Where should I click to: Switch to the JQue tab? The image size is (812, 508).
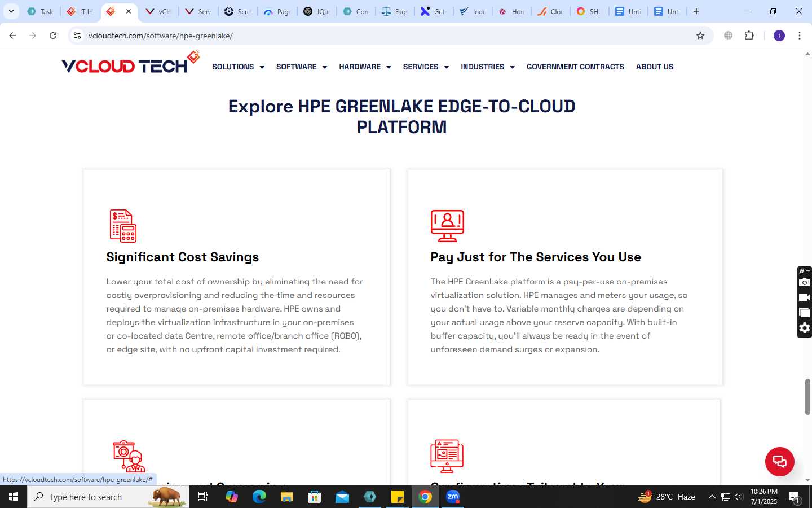(x=316, y=11)
